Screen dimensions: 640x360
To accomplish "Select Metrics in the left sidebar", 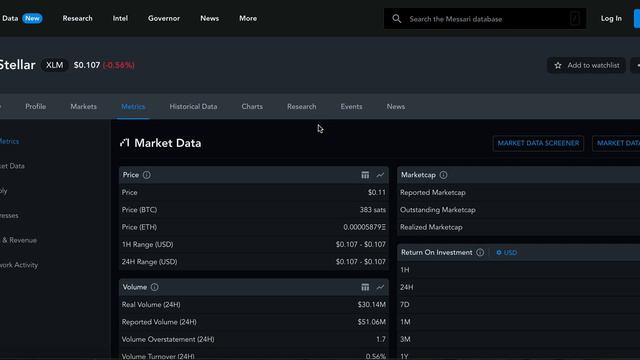I will tap(9, 141).
